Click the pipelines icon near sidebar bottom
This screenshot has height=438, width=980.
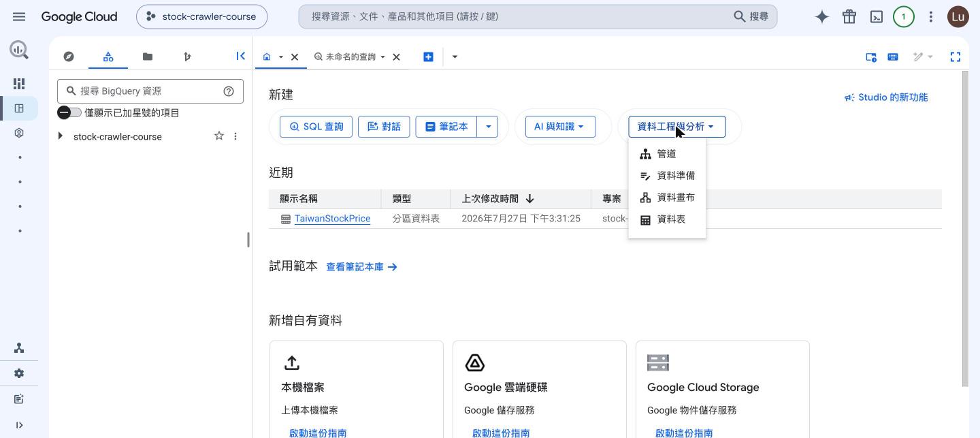[19, 348]
